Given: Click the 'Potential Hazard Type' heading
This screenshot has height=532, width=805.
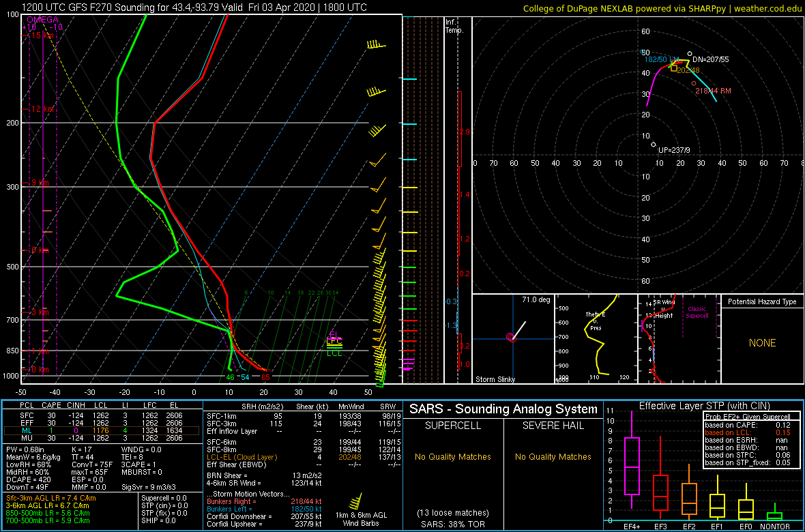Looking at the screenshot, I should 761,302.
